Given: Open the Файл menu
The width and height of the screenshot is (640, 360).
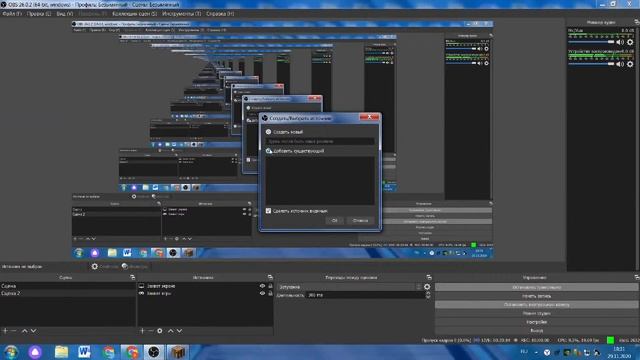Looking at the screenshot, I should click(x=11, y=13).
